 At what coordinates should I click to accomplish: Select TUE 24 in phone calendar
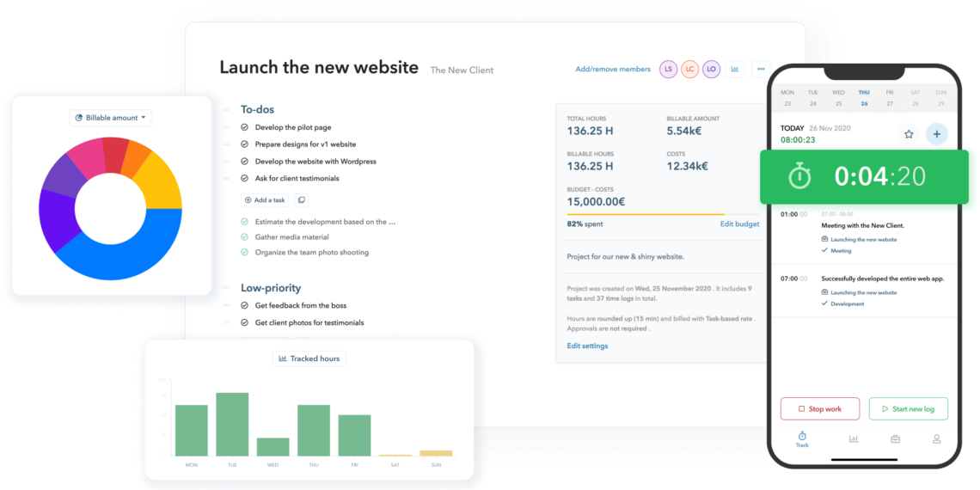click(x=813, y=98)
